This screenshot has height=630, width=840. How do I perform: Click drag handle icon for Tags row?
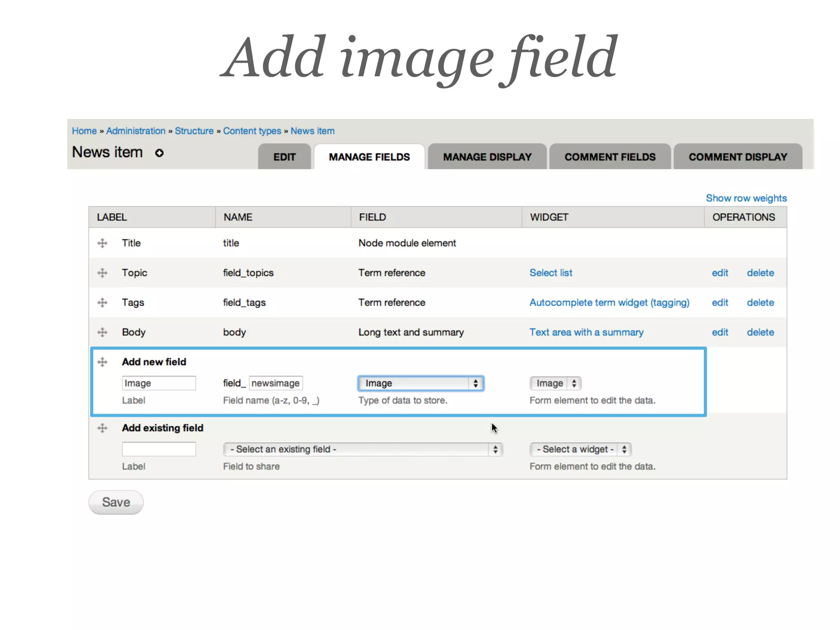(102, 302)
